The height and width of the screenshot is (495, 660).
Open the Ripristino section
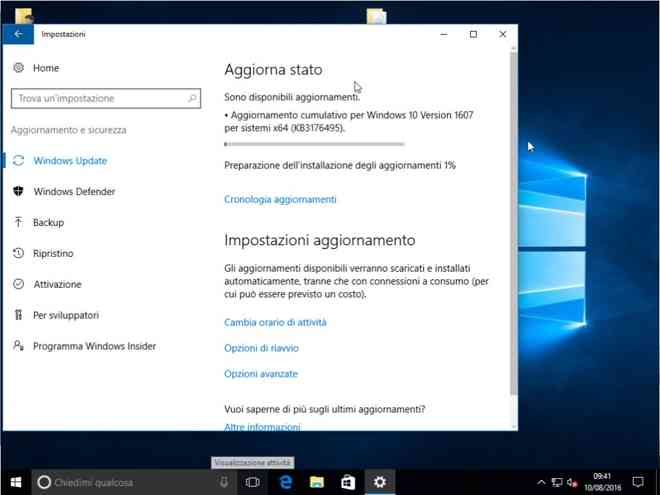click(x=53, y=253)
